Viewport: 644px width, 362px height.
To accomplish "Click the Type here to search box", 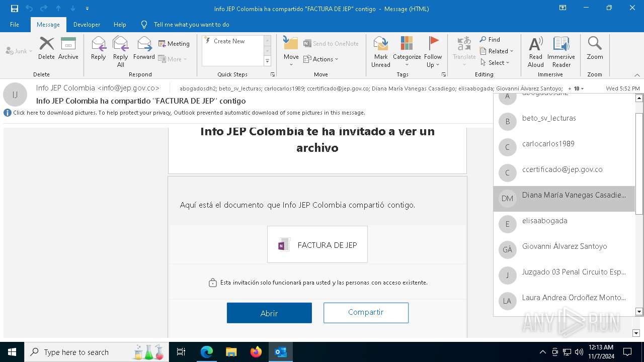I will pyautogui.click(x=96, y=352).
